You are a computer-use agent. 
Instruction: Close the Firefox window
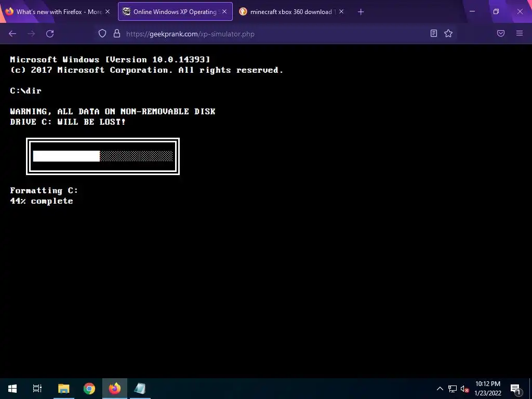520,11
